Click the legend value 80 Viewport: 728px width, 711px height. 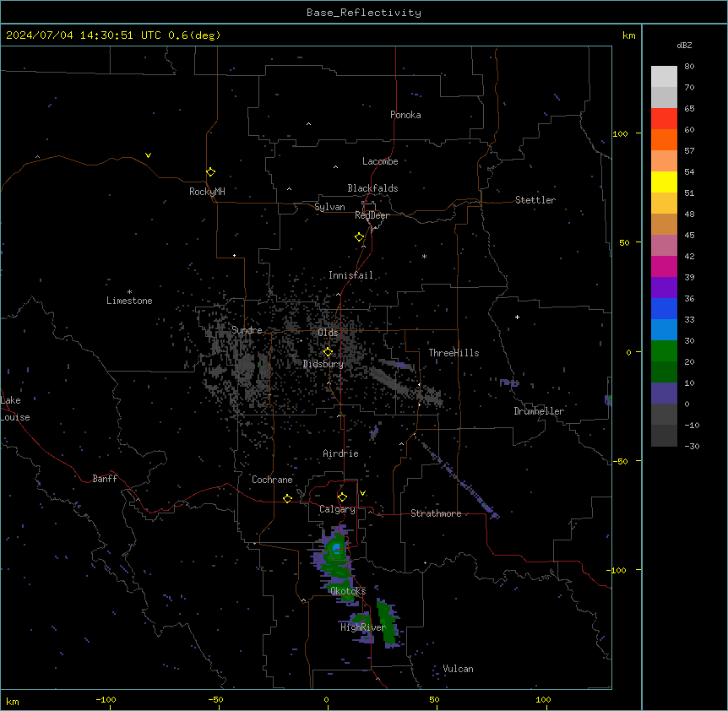click(x=689, y=67)
